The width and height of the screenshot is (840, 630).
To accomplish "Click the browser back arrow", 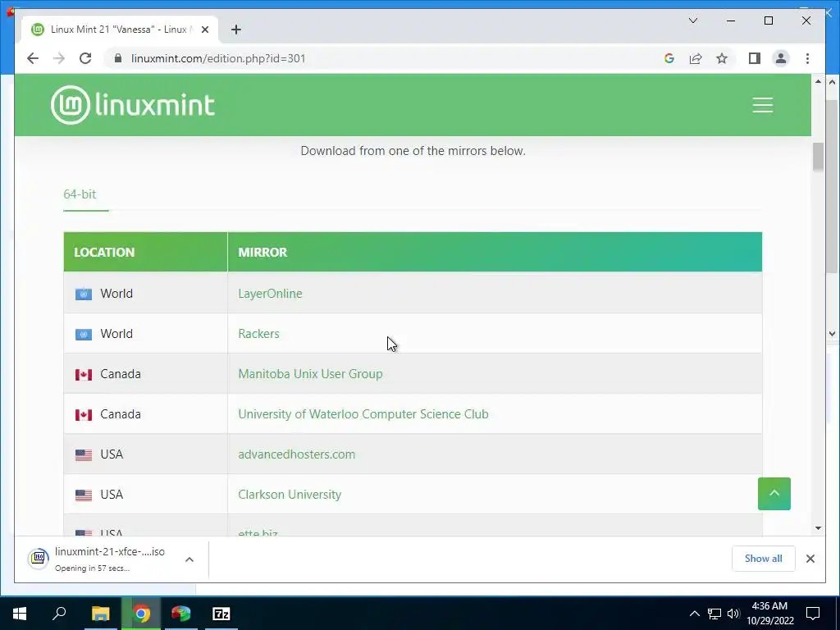I will (x=33, y=58).
